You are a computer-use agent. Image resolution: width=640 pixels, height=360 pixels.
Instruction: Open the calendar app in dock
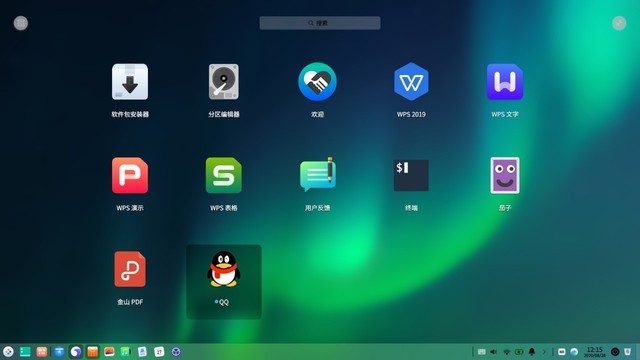click(159, 351)
